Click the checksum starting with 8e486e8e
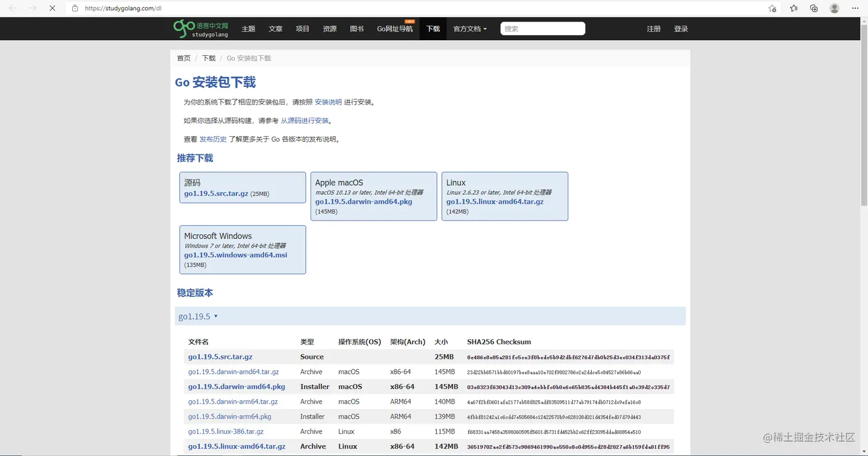 568,357
